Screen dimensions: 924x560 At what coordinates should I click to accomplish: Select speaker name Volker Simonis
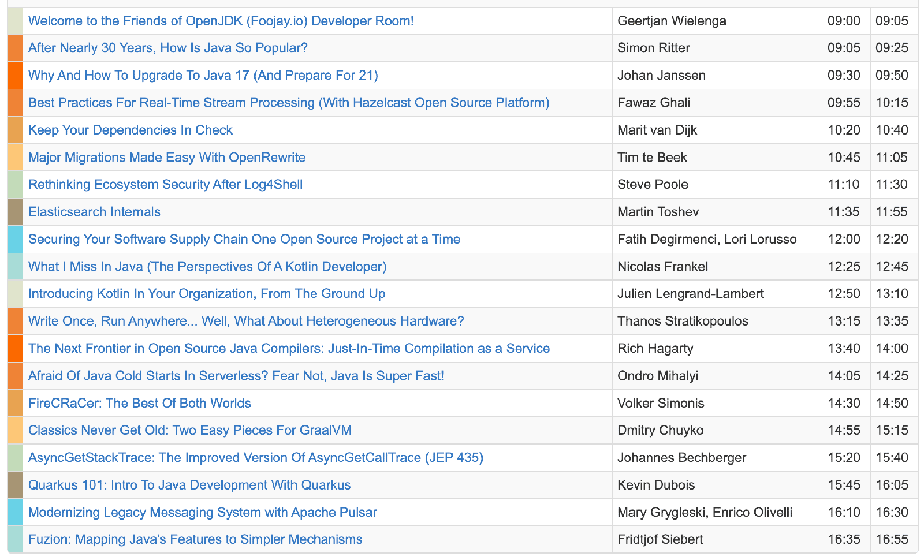661,403
